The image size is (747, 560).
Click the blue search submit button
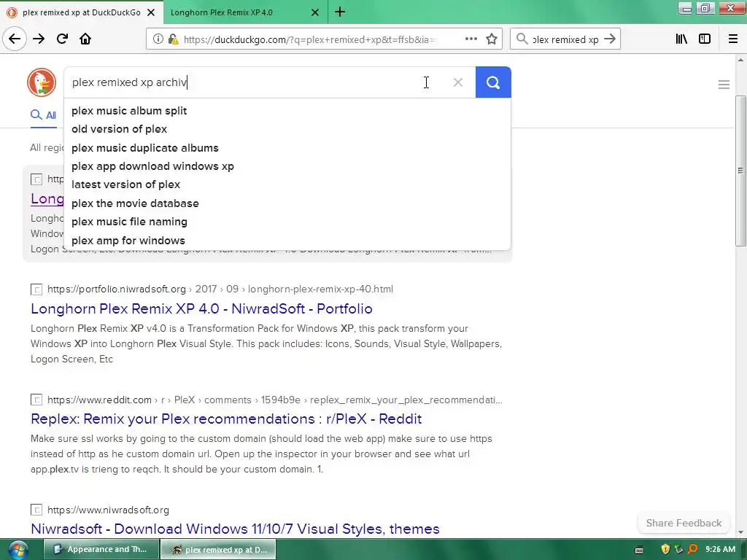[493, 82]
